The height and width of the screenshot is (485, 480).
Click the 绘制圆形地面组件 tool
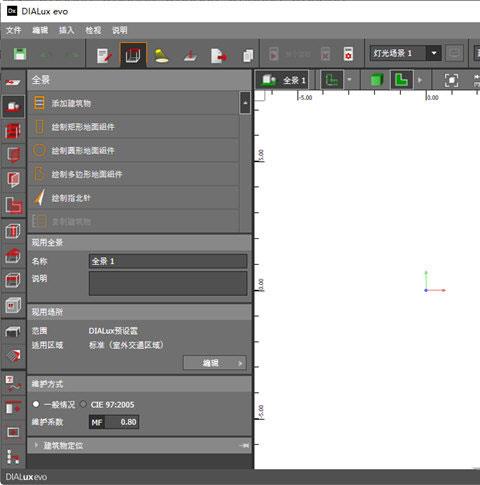[x=133, y=150]
